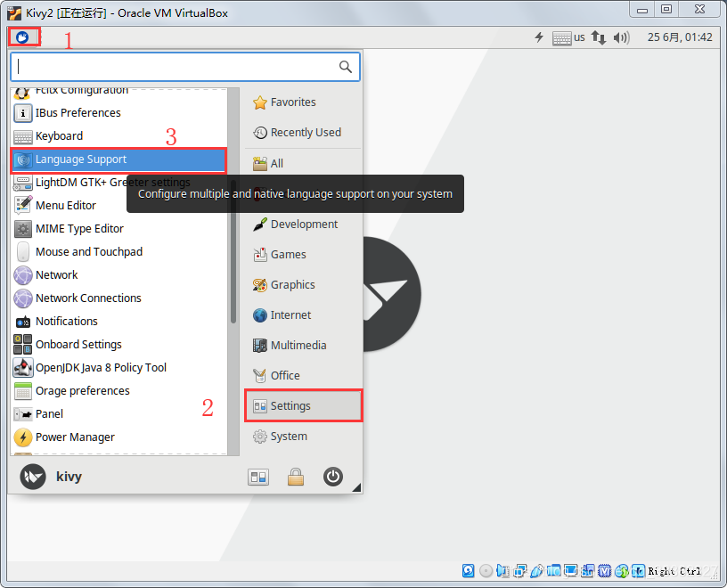Click the kivy user avatar

pyautogui.click(x=33, y=477)
